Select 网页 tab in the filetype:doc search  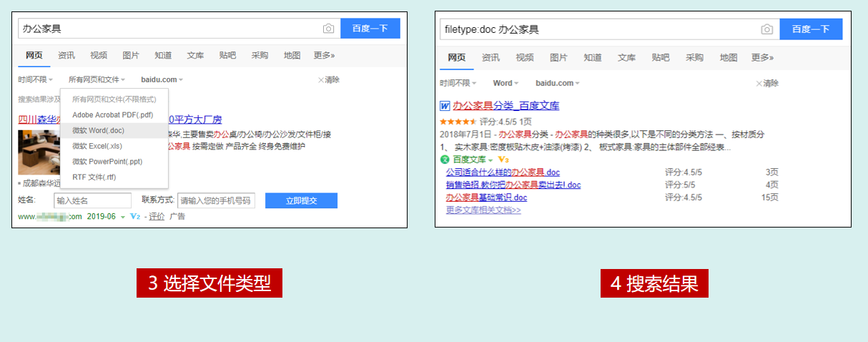[456, 58]
